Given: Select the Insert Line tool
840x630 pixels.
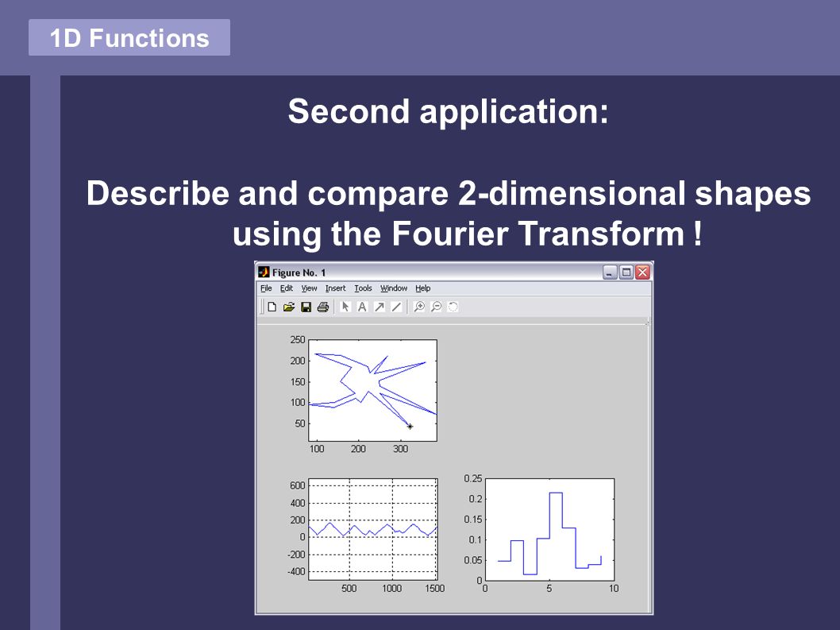Looking at the screenshot, I should [396, 307].
